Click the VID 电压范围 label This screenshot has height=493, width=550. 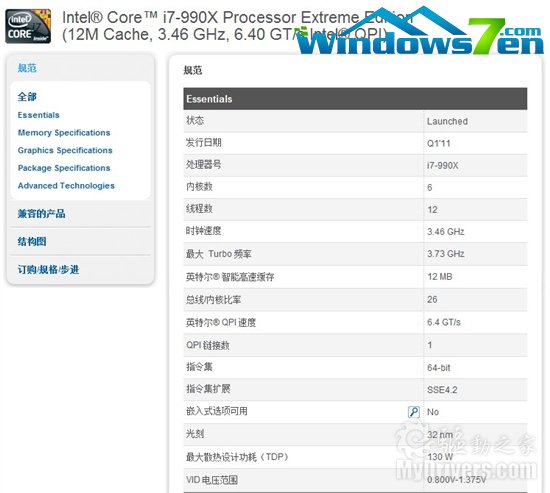212,480
